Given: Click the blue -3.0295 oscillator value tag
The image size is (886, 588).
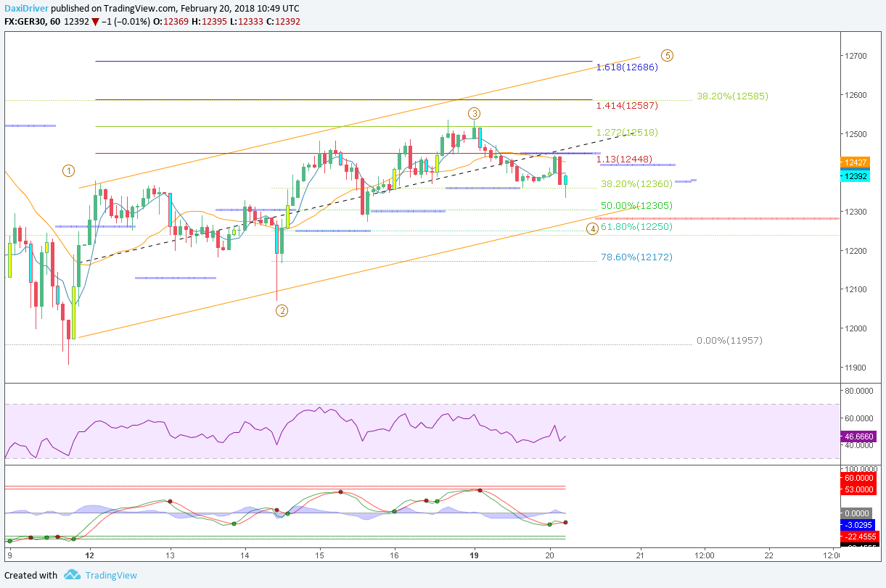Looking at the screenshot, I should point(858,524).
